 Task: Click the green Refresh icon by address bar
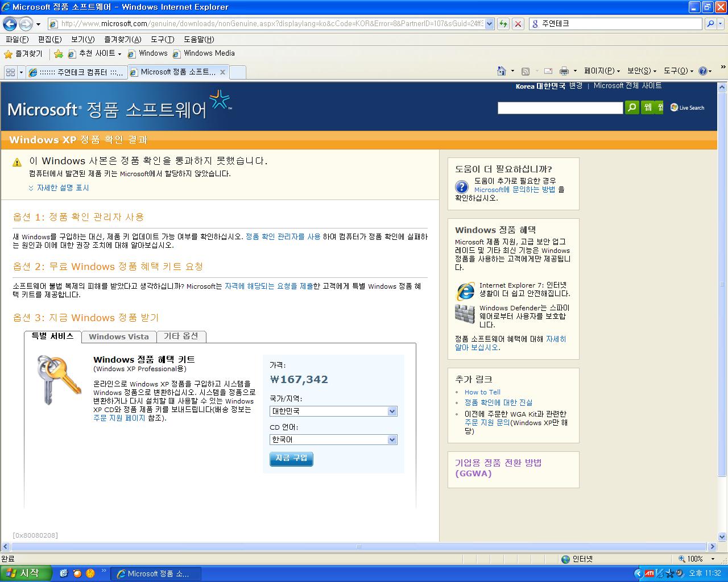[x=503, y=24]
